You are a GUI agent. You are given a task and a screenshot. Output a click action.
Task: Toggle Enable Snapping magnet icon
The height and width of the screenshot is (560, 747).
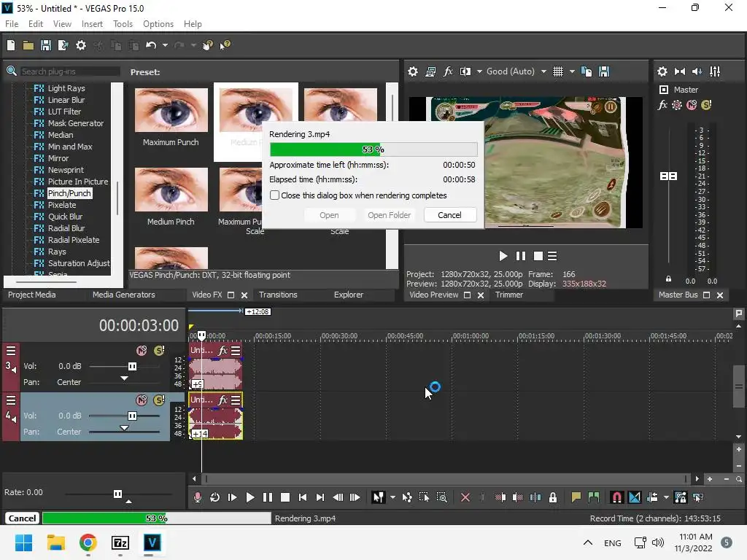[616, 497]
